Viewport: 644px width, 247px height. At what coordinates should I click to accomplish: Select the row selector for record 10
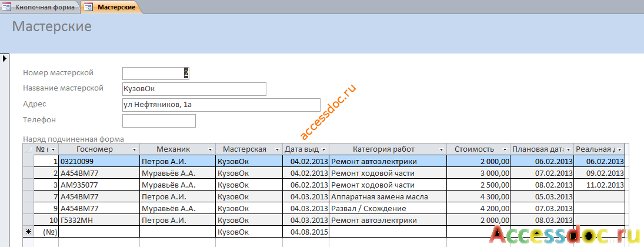pyautogui.click(x=28, y=221)
